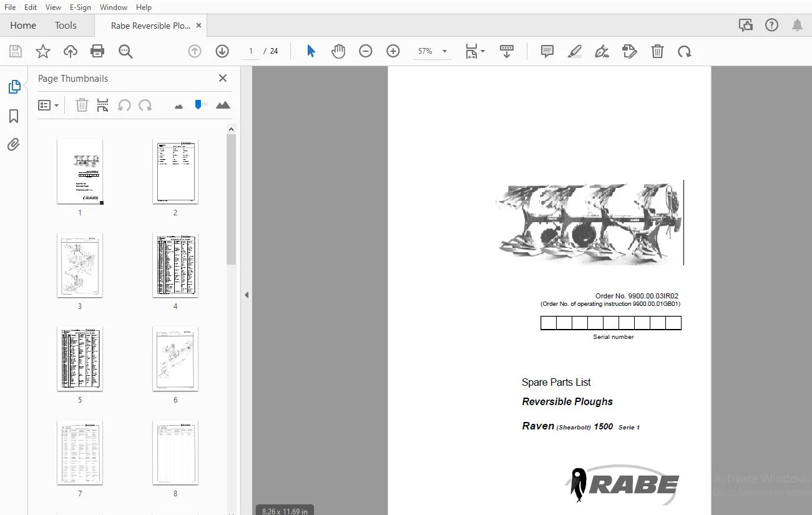Open the sign document pen tool
The image size is (812, 515).
click(602, 51)
